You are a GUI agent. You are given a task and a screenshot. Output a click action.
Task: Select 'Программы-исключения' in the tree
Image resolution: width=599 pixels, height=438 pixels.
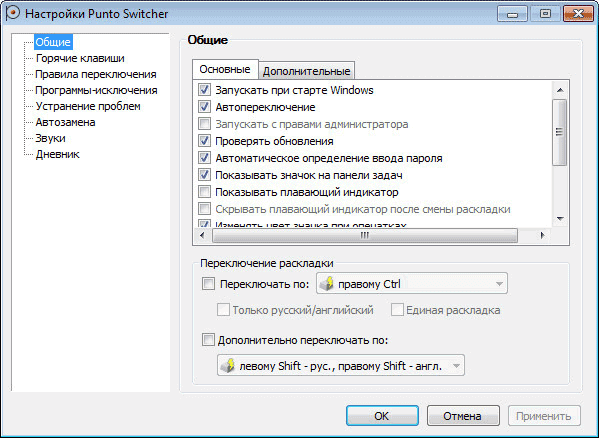coord(96,91)
